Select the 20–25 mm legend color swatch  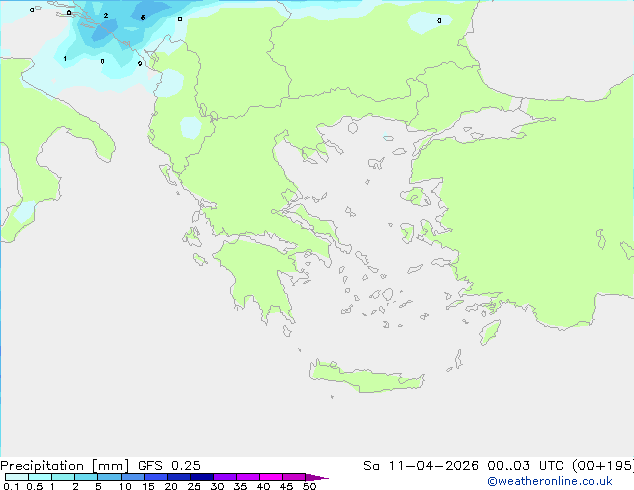(x=178, y=477)
